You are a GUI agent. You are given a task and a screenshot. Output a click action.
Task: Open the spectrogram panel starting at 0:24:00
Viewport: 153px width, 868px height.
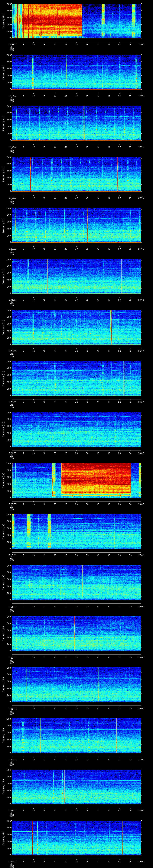coord(77,429)
